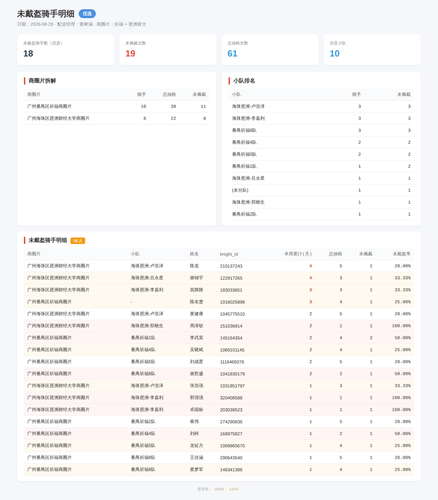Click knight_id 1069865670
This screenshot has width=438, height=500.
tap(232, 446)
